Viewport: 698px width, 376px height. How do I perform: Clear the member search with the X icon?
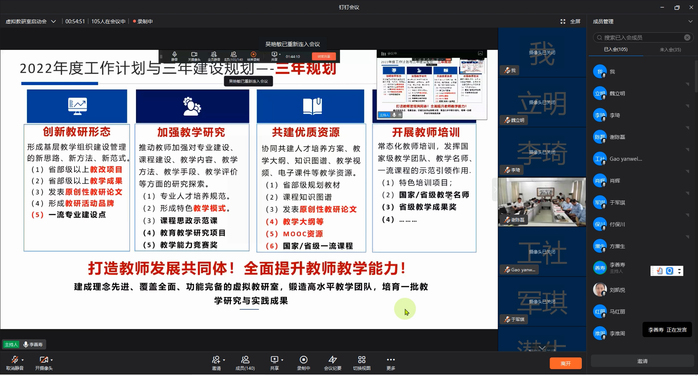tap(687, 37)
